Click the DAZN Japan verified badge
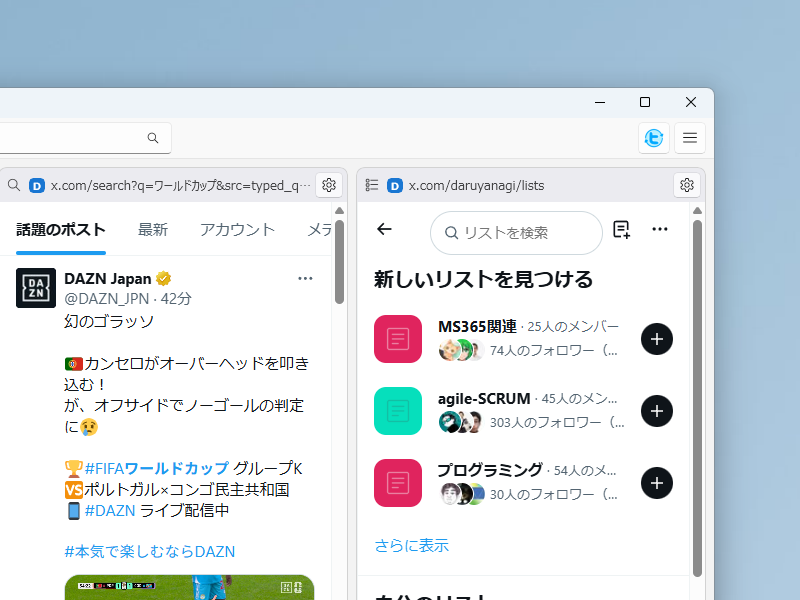 163,279
